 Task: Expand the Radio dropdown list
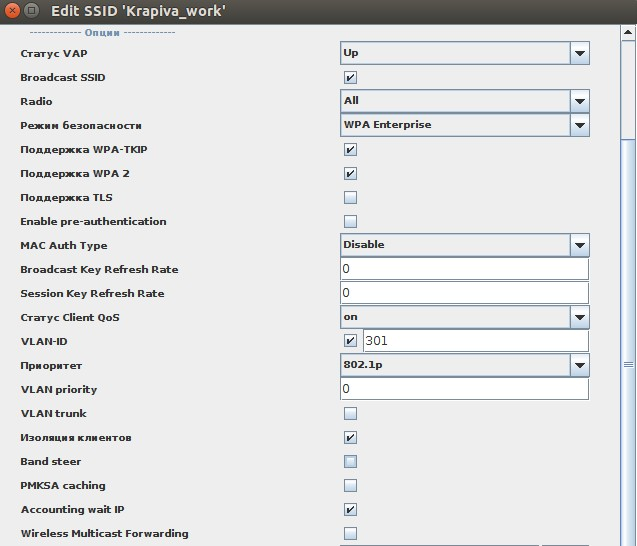tap(579, 101)
